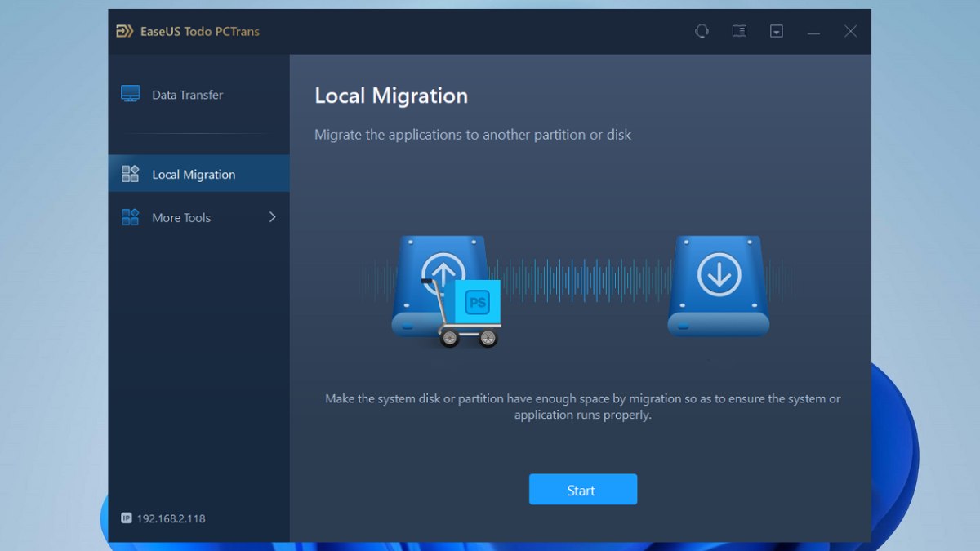Click the EaseUS Todo PCTrans logo icon

124,32
